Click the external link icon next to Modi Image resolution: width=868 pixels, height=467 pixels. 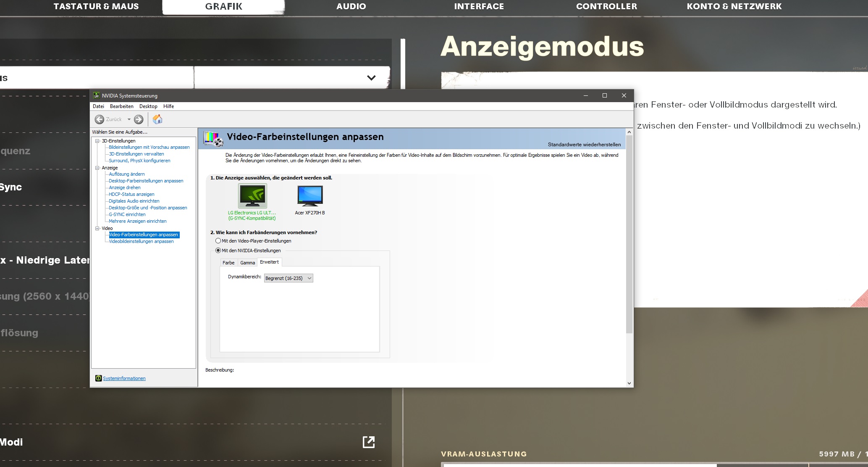tap(368, 442)
